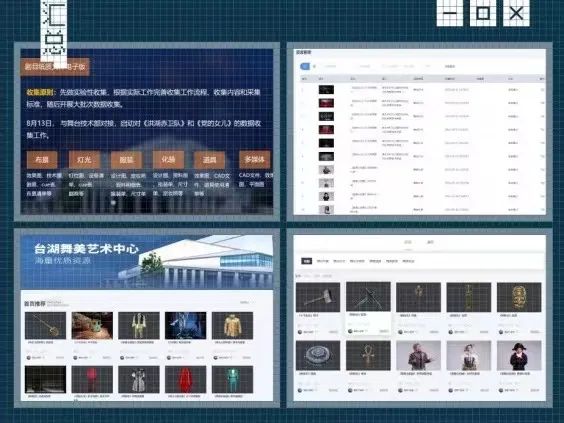The height and width of the screenshot is (423, 564).
Task: Open the yellow jacket costume thumbnail
Action: click(232, 326)
